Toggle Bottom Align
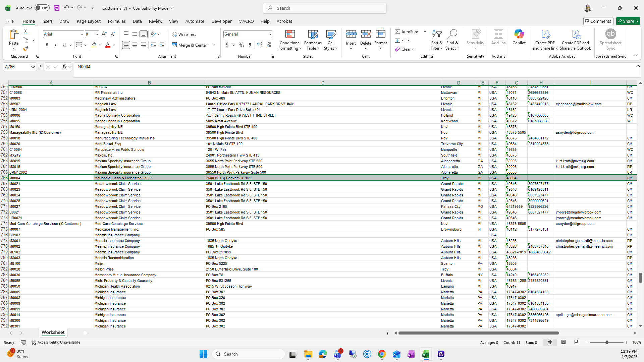The width and height of the screenshot is (644, 362). pyautogui.click(x=144, y=34)
